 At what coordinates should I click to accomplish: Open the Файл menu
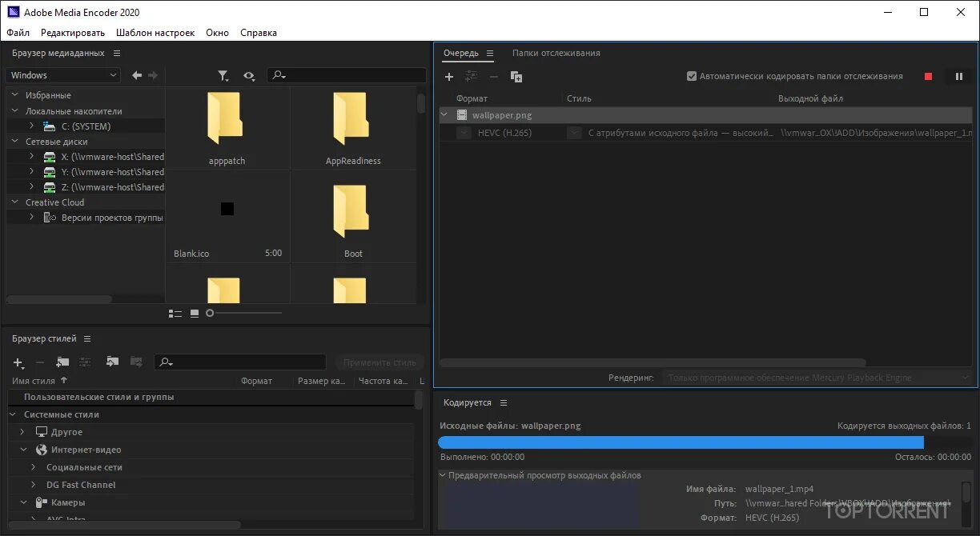tap(18, 33)
